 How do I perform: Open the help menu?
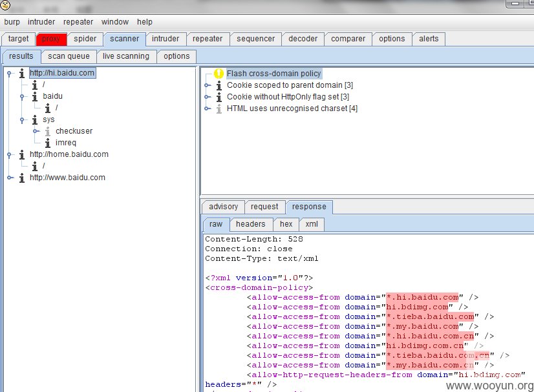click(145, 22)
